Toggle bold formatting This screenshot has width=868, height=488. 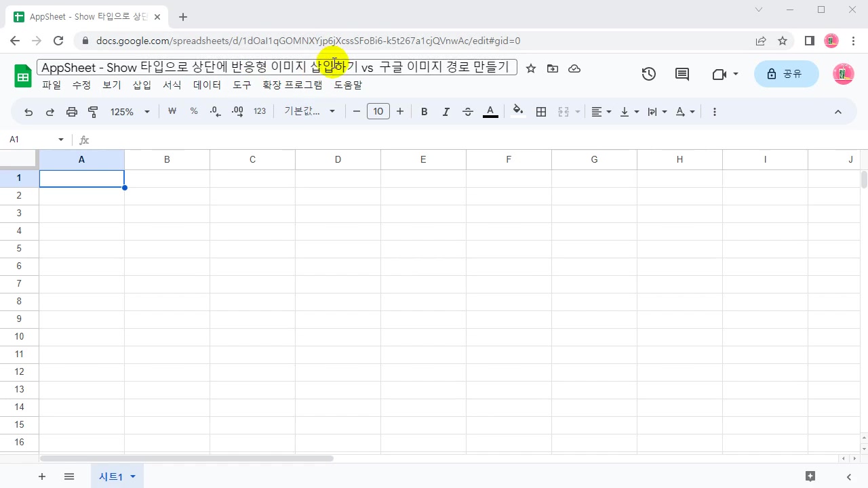coord(424,112)
